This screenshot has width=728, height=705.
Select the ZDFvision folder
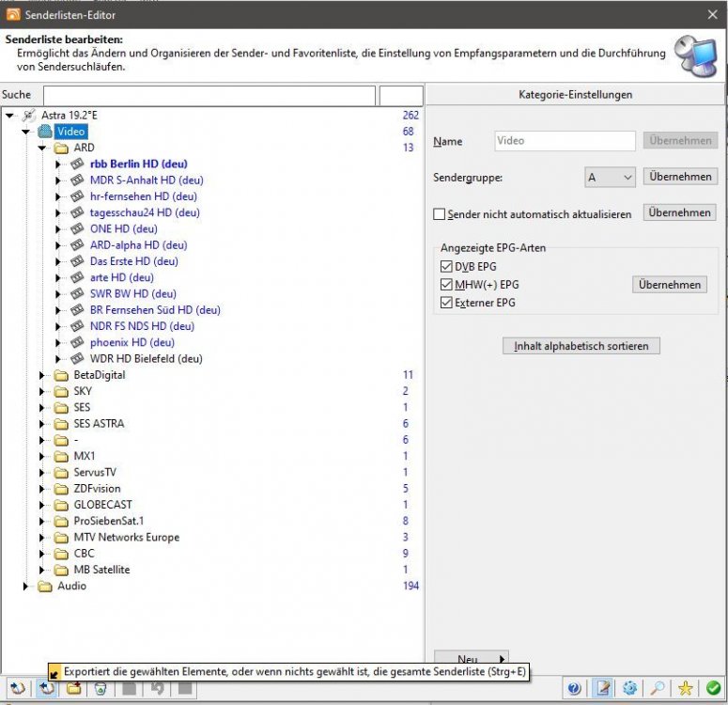pyautogui.click(x=97, y=489)
